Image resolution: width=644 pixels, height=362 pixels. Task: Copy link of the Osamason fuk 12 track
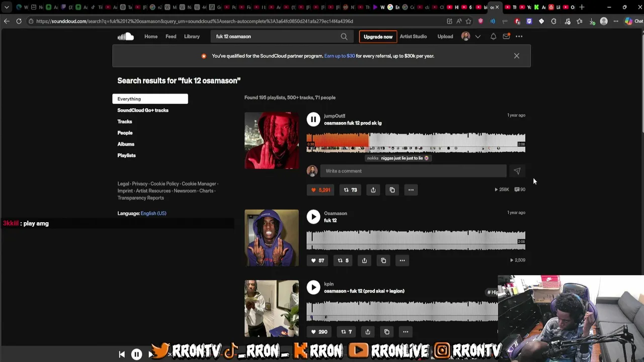[x=383, y=260]
